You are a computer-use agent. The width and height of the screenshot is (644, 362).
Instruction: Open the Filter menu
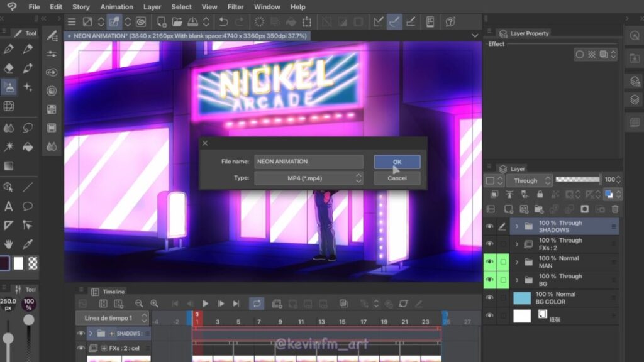tap(235, 7)
